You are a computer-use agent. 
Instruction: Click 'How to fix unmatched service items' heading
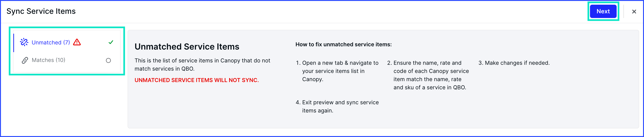click(x=344, y=44)
